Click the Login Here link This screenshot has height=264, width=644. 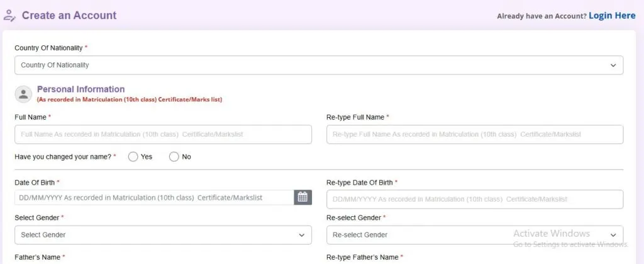point(612,15)
